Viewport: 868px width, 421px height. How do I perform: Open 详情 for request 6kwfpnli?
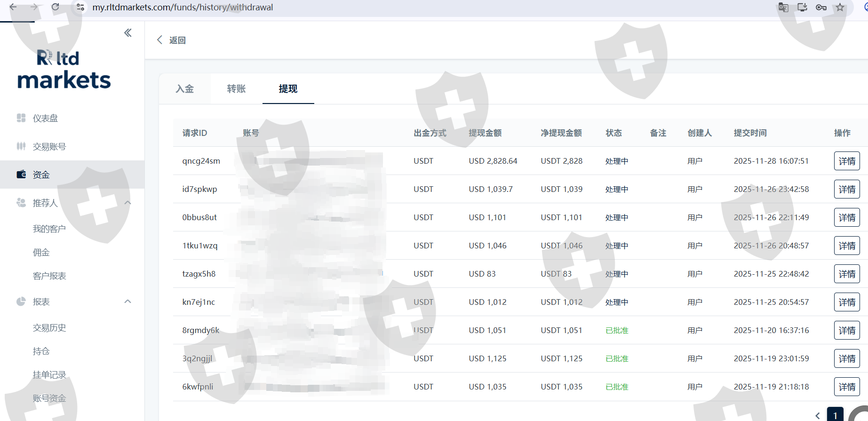click(847, 387)
